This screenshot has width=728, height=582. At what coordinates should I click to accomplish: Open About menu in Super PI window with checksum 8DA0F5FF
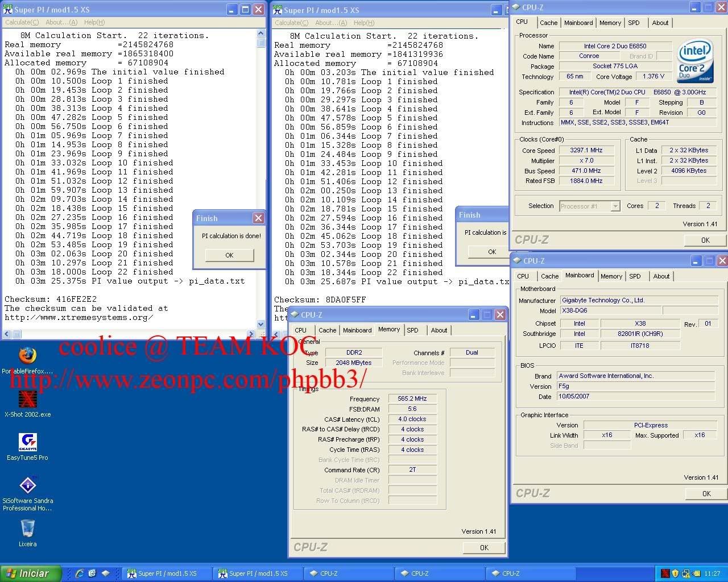[330, 23]
